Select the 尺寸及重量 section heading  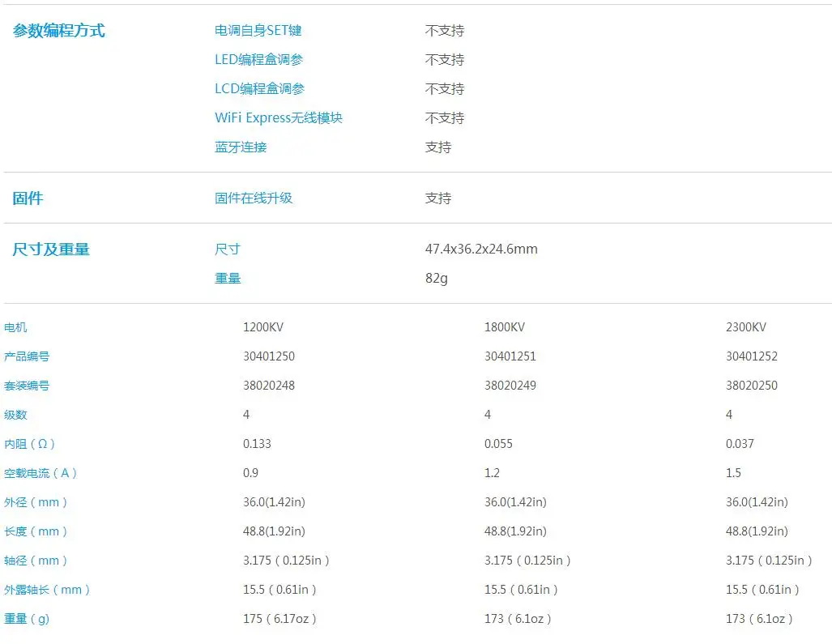click(51, 249)
